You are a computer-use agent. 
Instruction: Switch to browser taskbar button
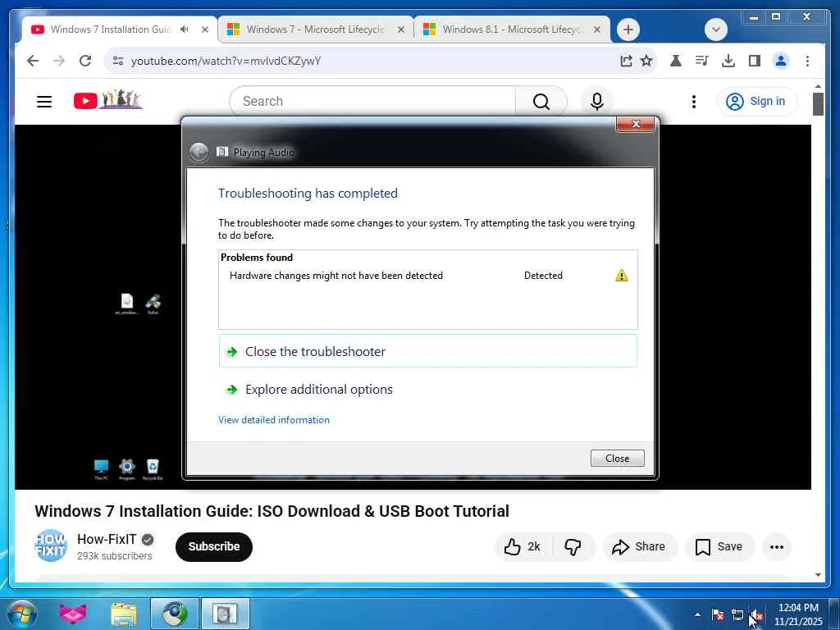(175, 614)
